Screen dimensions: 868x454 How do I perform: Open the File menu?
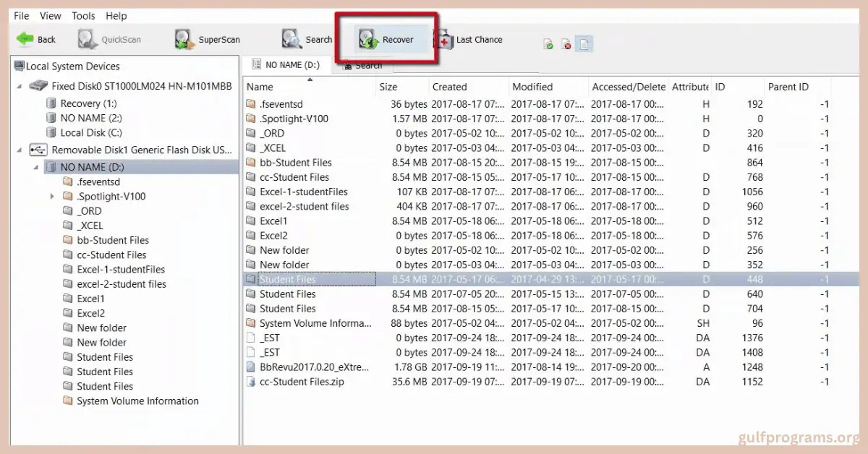click(20, 15)
